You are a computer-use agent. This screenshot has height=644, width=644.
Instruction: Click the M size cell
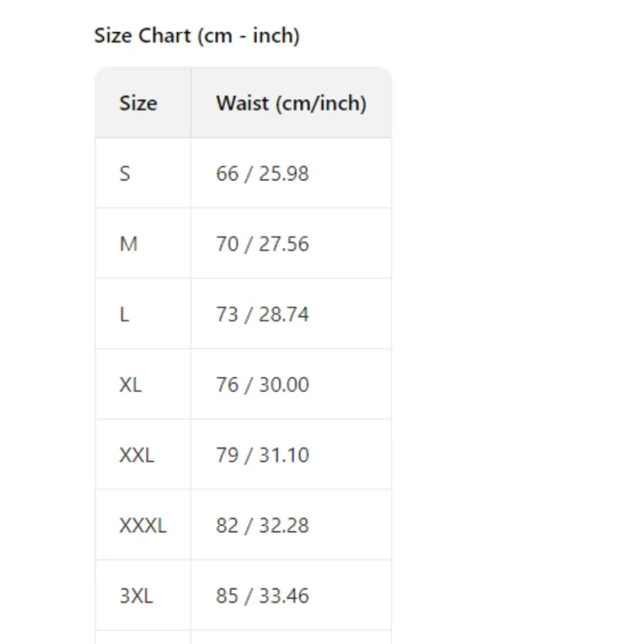pyautogui.click(x=128, y=244)
